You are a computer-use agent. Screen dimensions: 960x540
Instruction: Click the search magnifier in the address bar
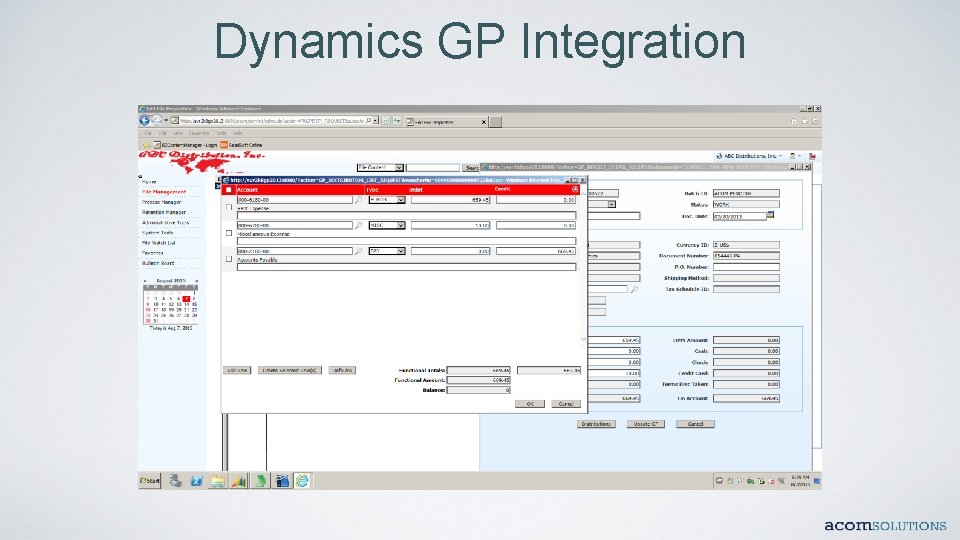coord(368,121)
